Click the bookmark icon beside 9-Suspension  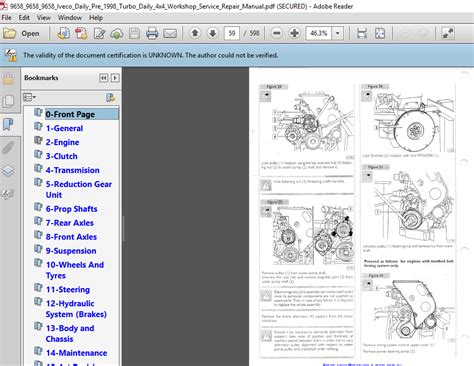tap(38, 249)
